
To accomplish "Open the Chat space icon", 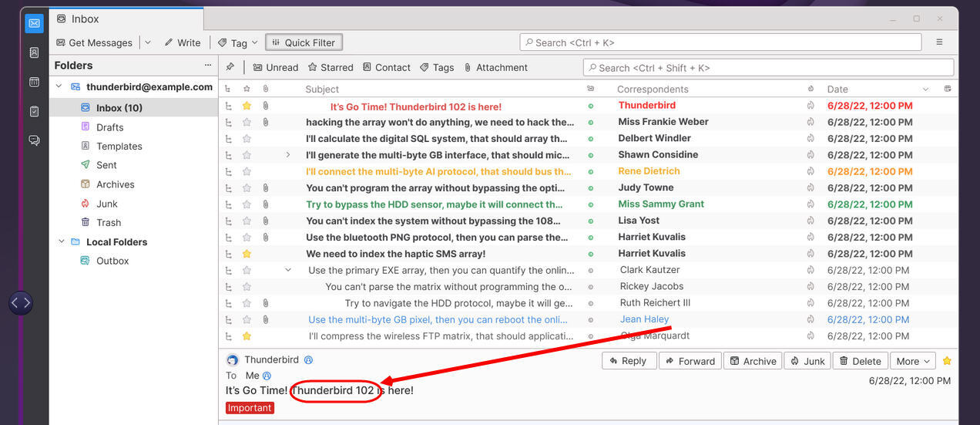I will coord(34,140).
